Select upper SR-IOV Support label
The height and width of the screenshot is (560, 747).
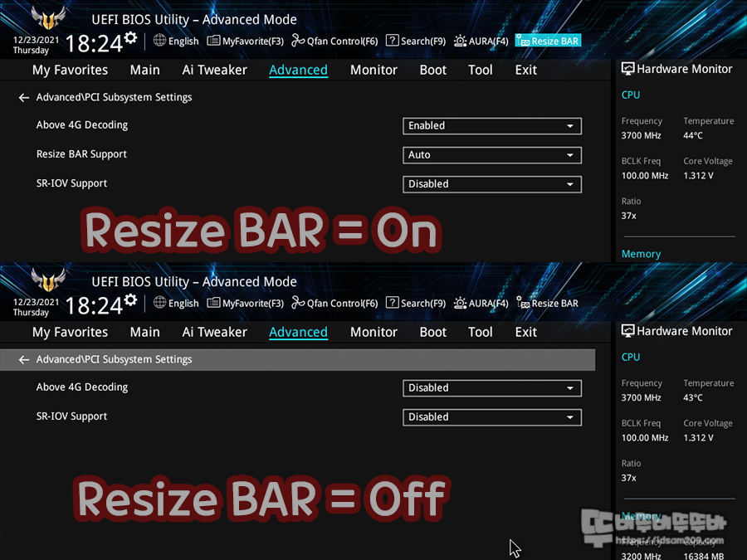pos(71,183)
